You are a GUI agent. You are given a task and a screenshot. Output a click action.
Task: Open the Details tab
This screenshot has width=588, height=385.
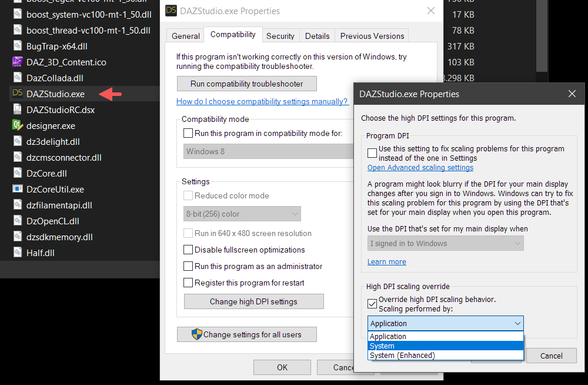pyautogui.click(x=318, y=36)
